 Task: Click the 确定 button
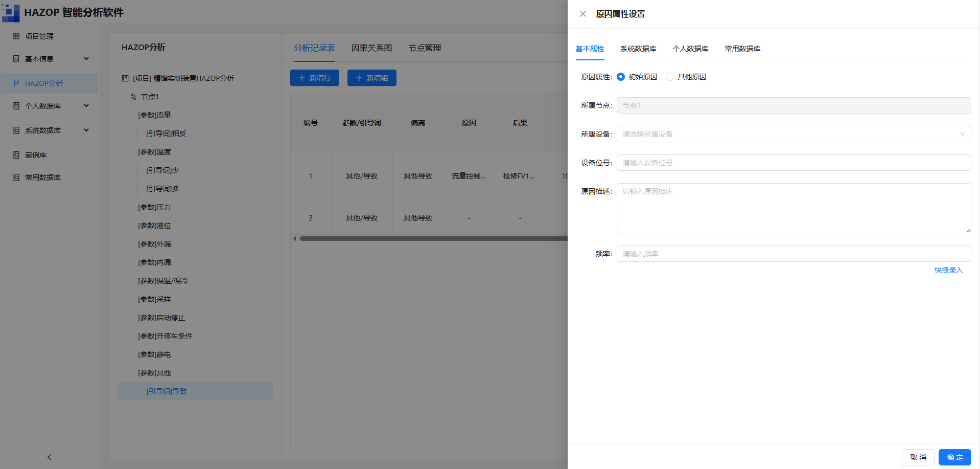coord(954,457)
